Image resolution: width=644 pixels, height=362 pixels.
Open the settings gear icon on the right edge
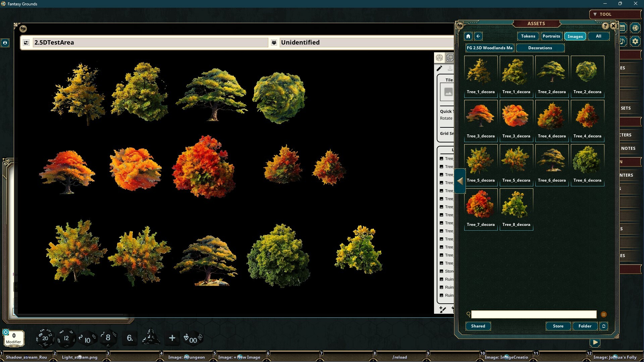635,41
